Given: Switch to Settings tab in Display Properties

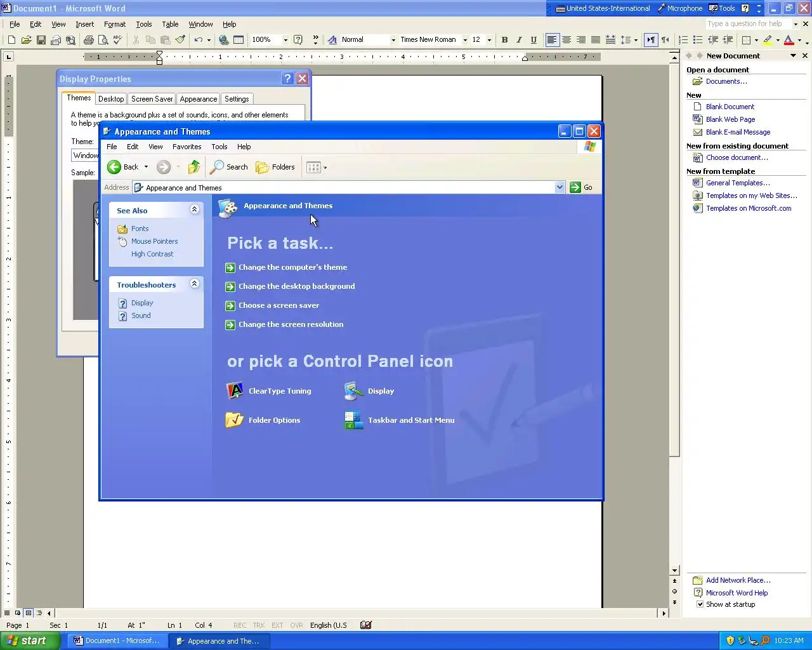Looking at the screenshot, I should (237, 99).
